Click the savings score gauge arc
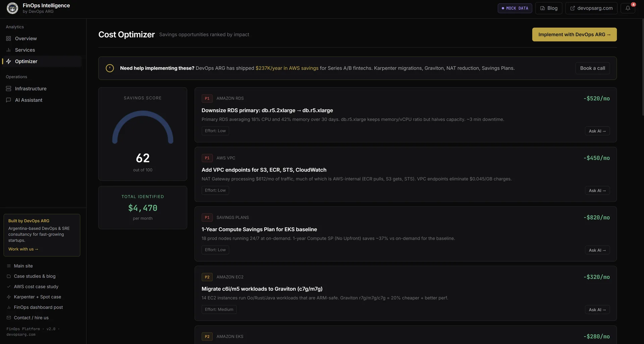Viewport: 644px width, 344px height. (x=143, y=127)
